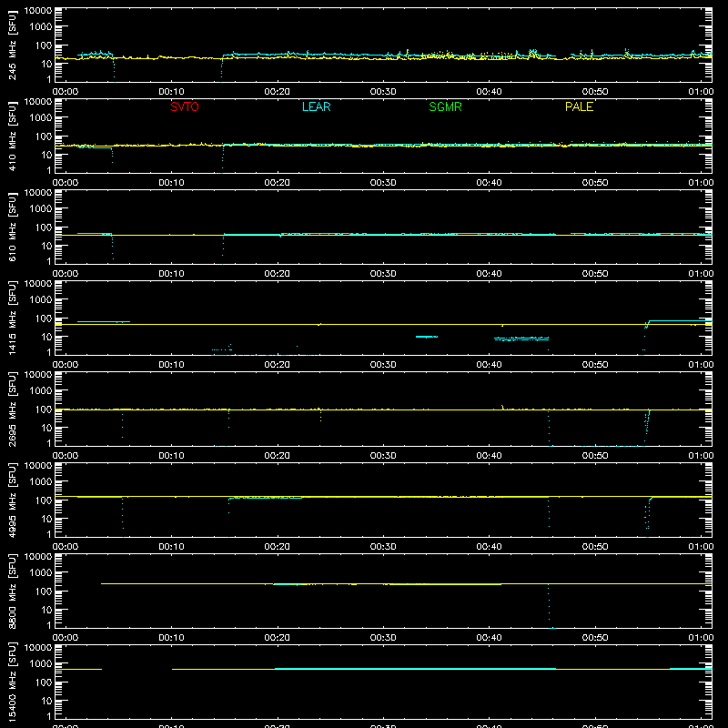Screen dimensions: 728x728
Task: Click 10000 value on 245 MHz y-axis
Action: tap(38, 11)
